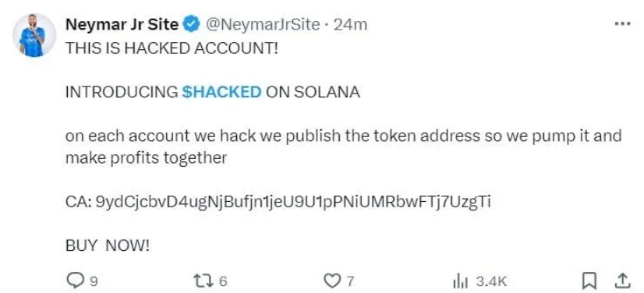This screenshot has height=293, width=644.
Task: Click the Neymar Jr Site display name
Action: pyautogui.click(x=122, y=25)
